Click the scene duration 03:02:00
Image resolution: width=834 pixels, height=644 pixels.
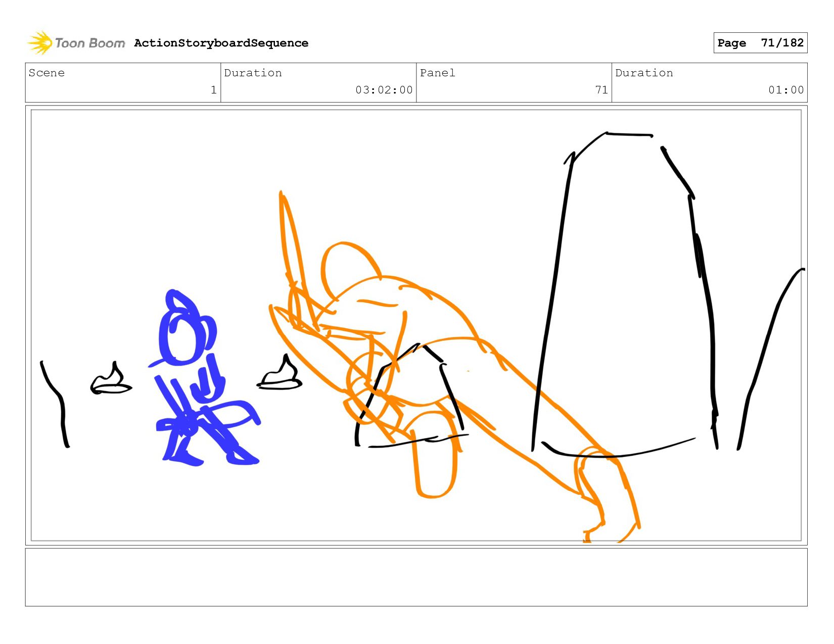(384, 90)
